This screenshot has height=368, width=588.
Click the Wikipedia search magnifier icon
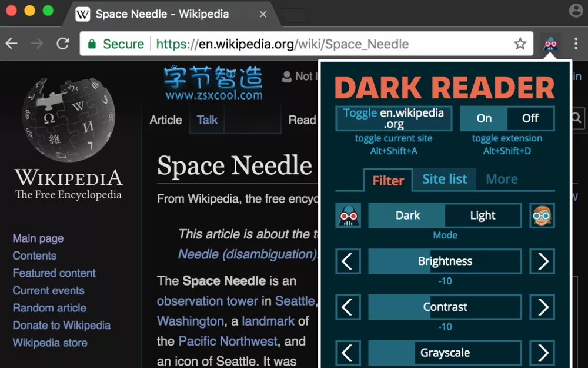(577, 119)
